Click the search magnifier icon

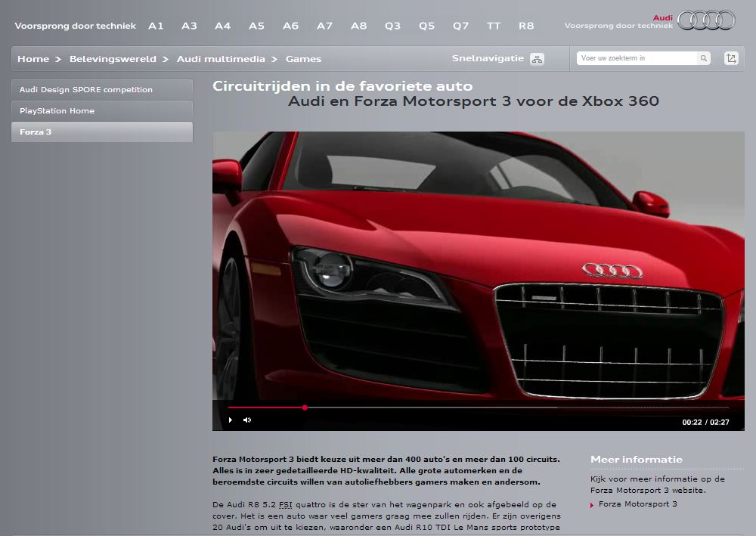click(703, 58)
